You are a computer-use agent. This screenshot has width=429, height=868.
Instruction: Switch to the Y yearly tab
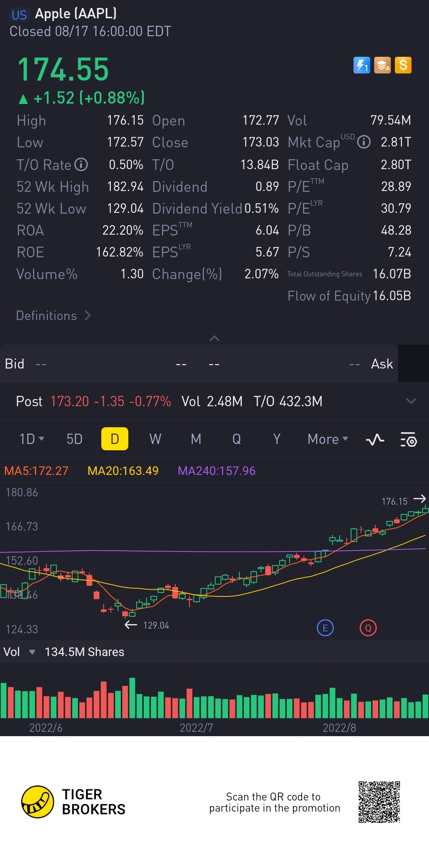click(x=277, y=439)
